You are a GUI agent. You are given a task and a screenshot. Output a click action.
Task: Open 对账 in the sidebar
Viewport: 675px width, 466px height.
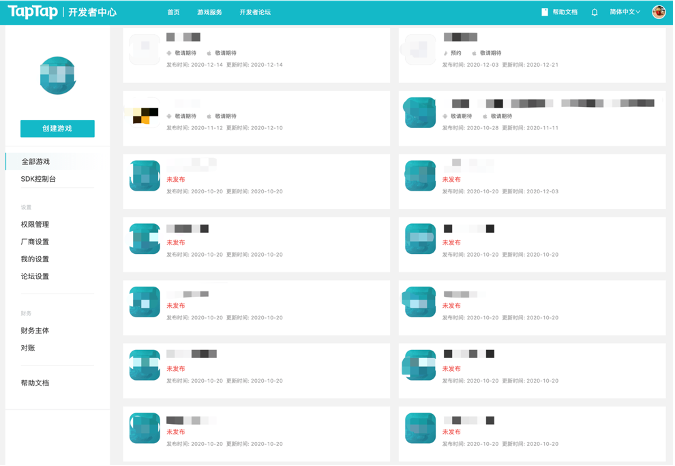(28, 347)
